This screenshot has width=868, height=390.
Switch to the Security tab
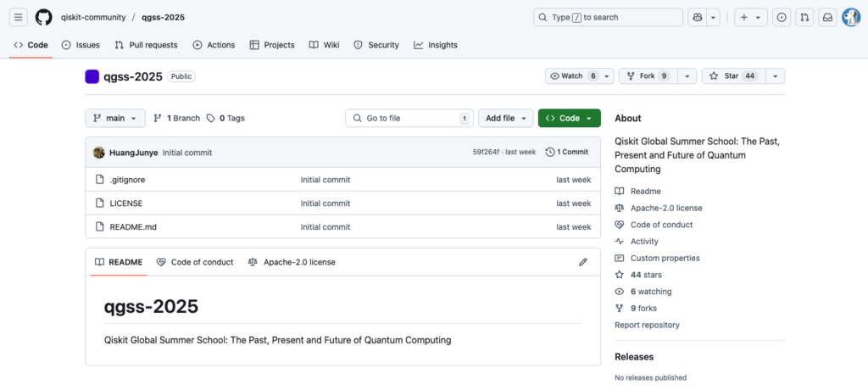[x=376, y=45]
